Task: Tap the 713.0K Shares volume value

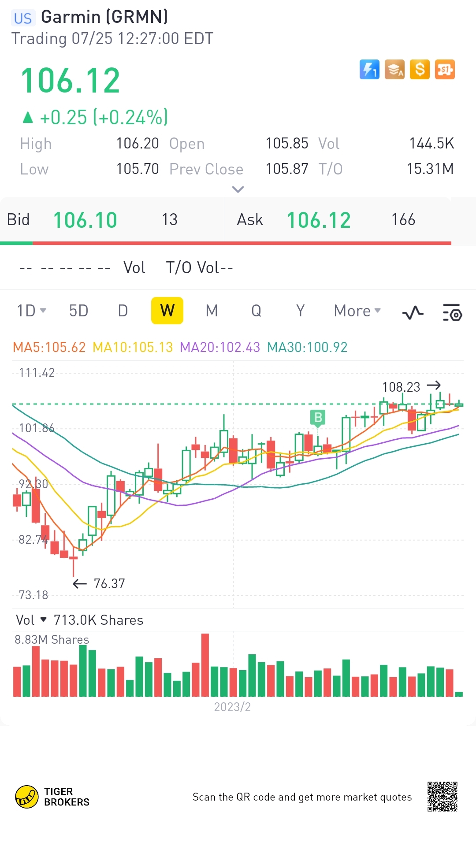Action: click(98, 620)
